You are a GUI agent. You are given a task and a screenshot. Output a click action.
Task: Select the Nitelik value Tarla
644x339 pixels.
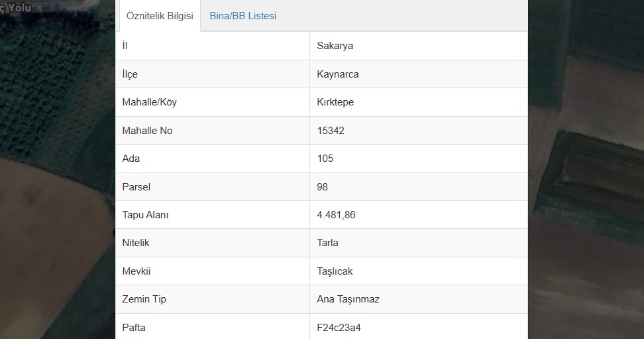click(327, 243)
